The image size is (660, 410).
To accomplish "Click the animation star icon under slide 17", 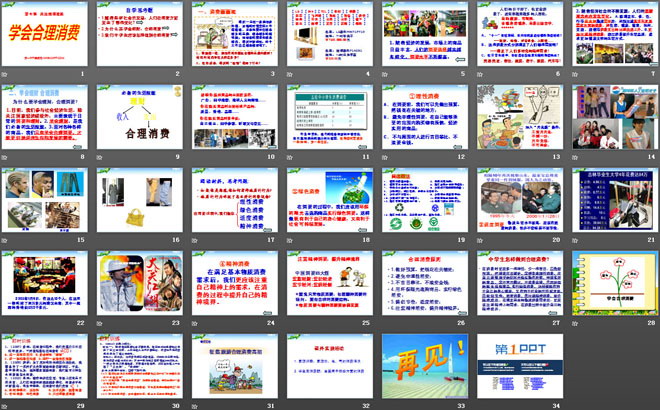I will pos(194,240).
